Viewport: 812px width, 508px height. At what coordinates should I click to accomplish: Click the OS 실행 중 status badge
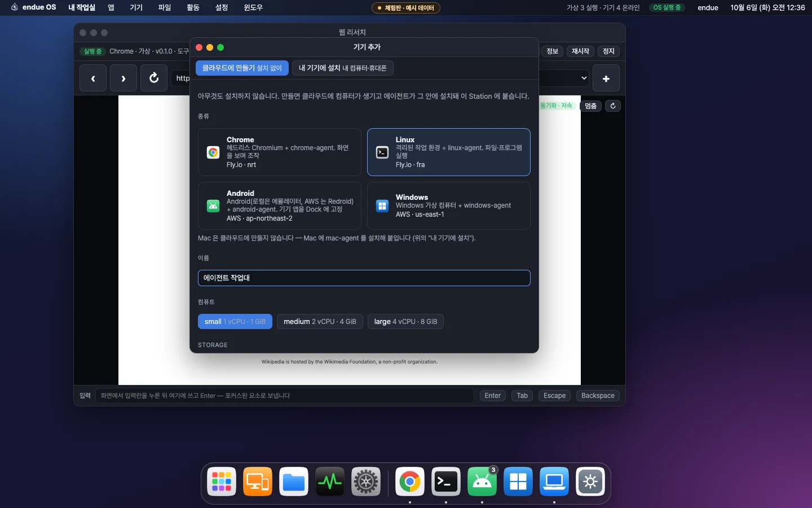667,8
